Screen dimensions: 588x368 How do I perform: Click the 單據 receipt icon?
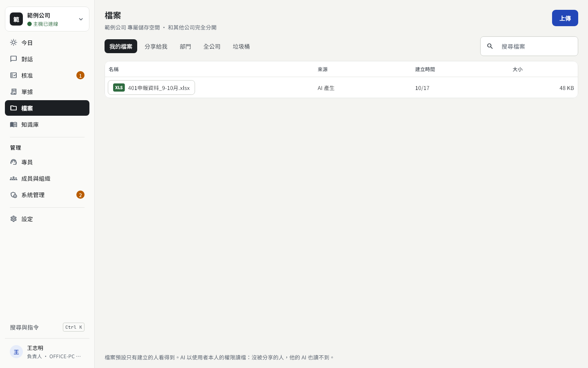[13, 92]
